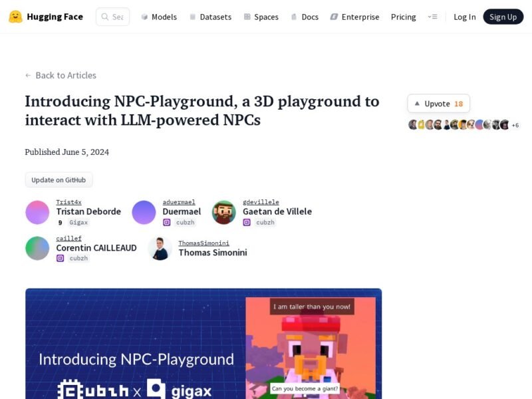This screenshot has height=399, width=532.
Task: Open Duermael's purple avatar
Action: pyautogui.click(x=144, y=212)
